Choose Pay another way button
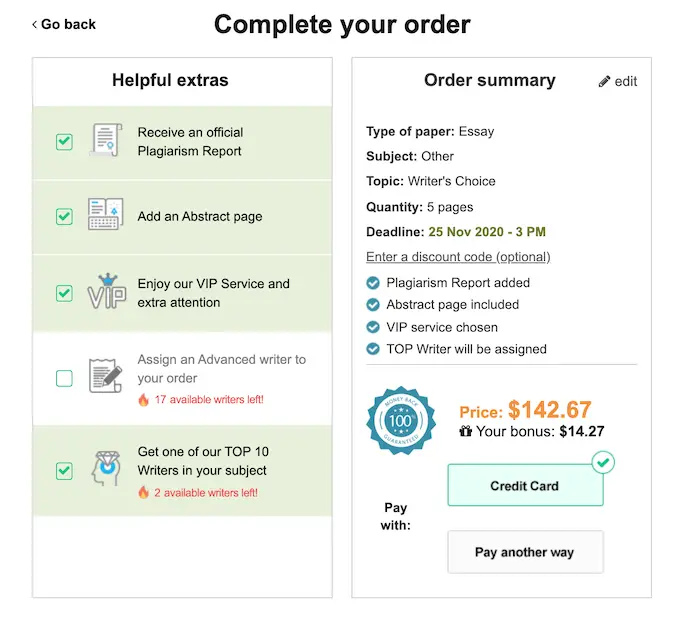Viewport: 680px width, 620px height. (x=525, y=552)
